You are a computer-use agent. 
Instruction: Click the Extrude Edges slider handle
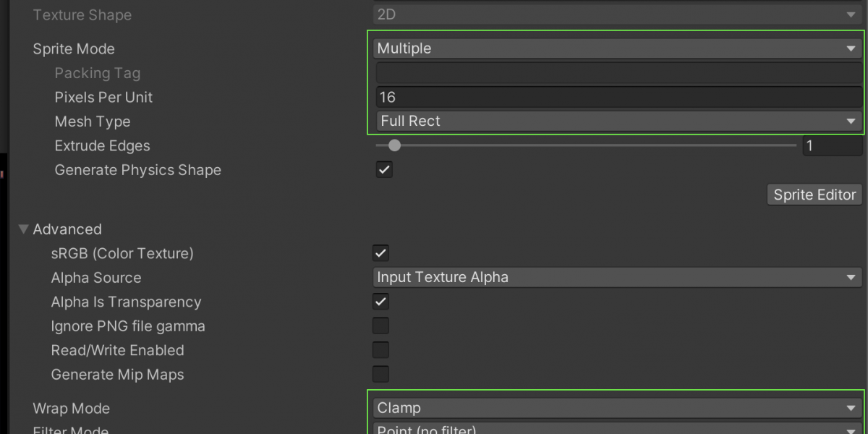tap(394, 145)
